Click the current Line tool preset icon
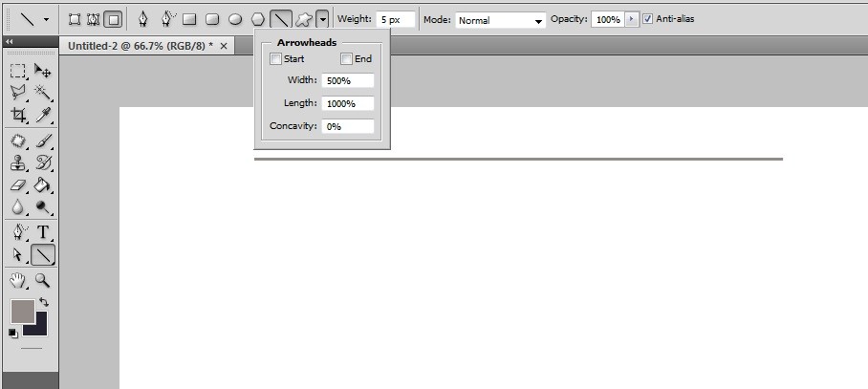Image resolution: width=868 pixels, height=389 pixels. click(28, 19)
